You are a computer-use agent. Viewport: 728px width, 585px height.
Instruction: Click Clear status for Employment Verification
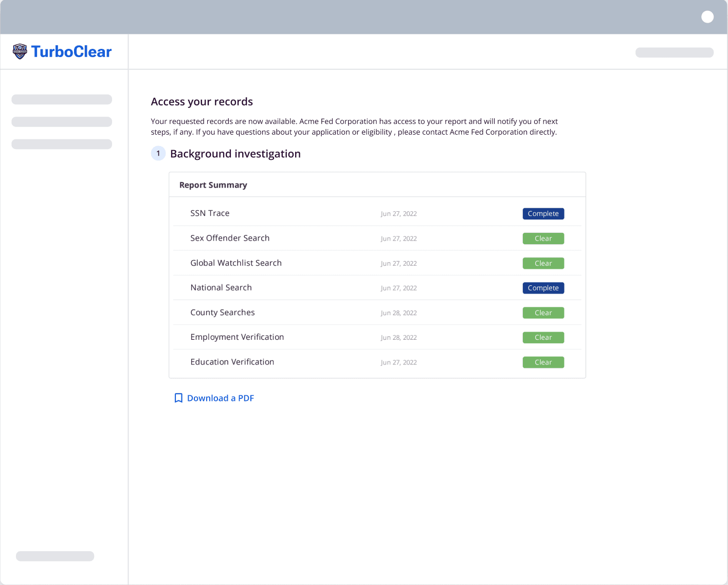coord(543,337)
